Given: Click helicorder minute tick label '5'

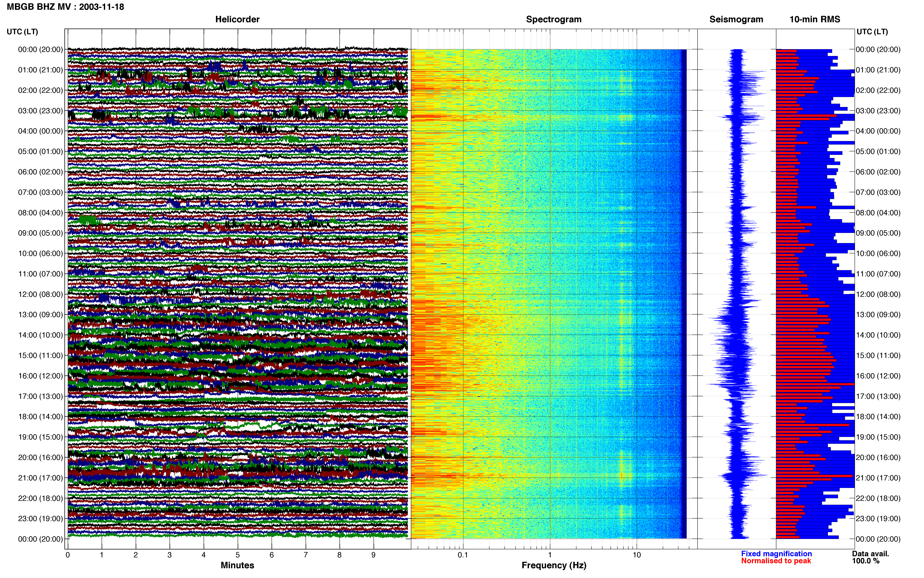Looking at the screenshot, I should pos(238,555).
